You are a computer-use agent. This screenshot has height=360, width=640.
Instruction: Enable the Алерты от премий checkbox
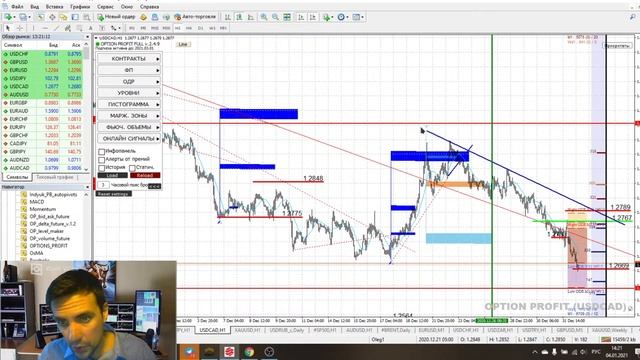pyautogui.click(x=102, y=160)
